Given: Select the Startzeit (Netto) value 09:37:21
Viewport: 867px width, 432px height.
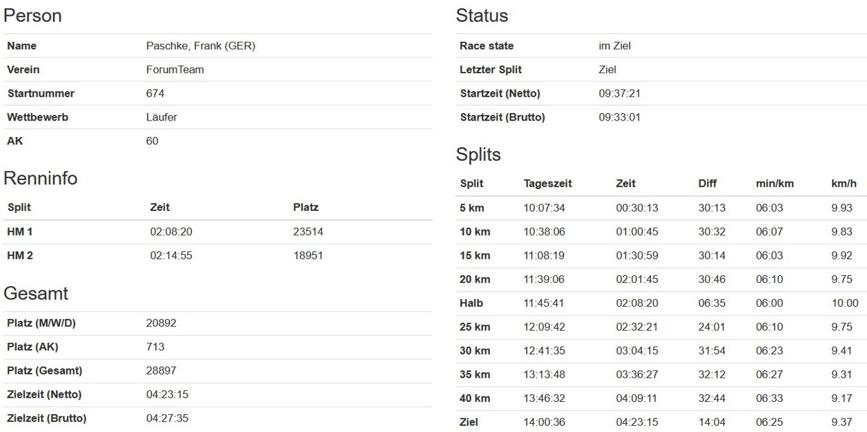Looking at the screenshot, I should pyautogui.click(x=619, y=93).
